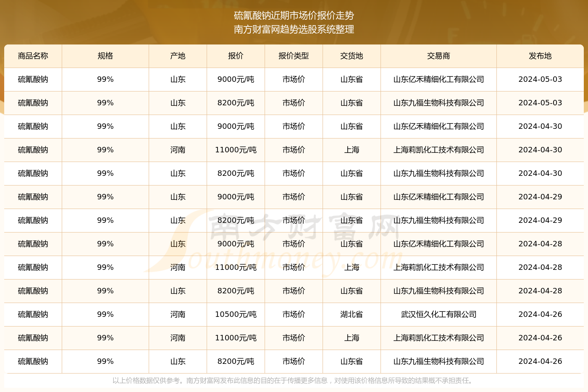Click date 2024-05-03 in the 亿禾 row
588x392 pixels.
[x=541, y=79]
